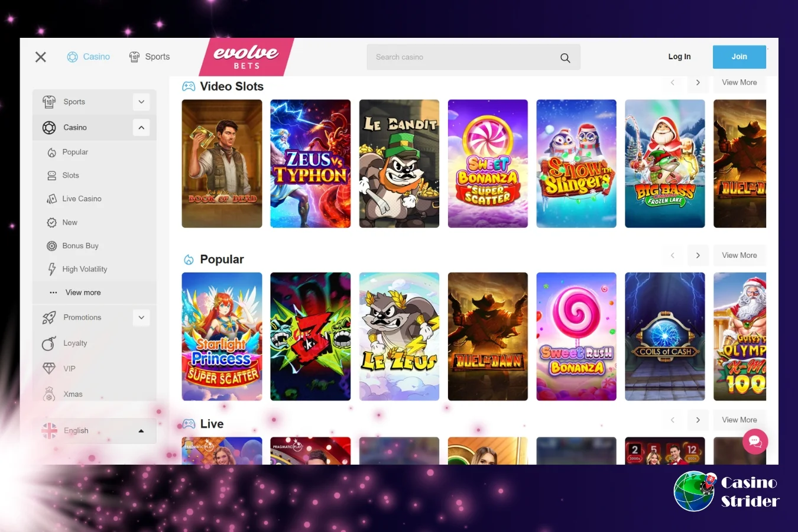Expand the Sports sidebar section

tap(141, 102)
